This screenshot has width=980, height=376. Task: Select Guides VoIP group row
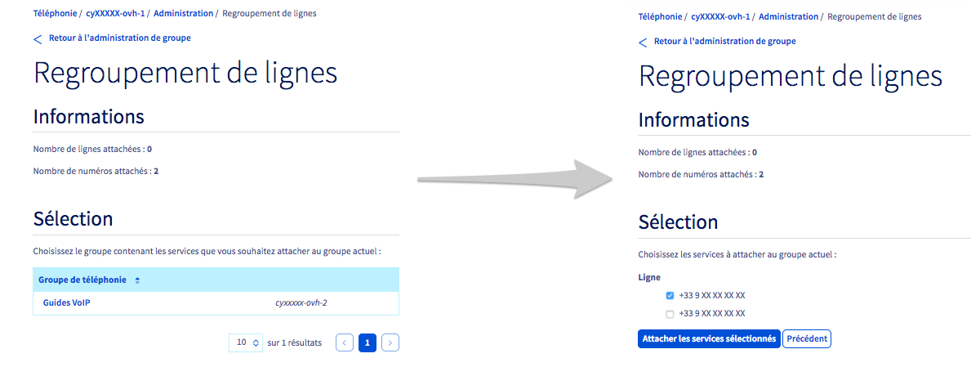67,302
